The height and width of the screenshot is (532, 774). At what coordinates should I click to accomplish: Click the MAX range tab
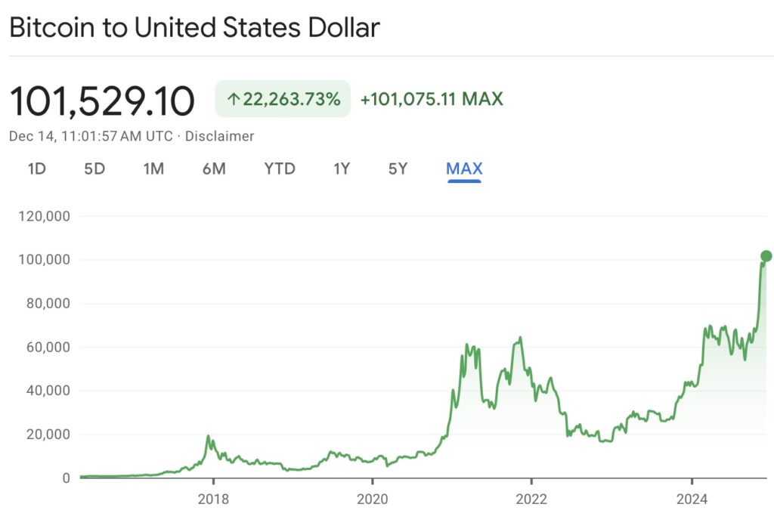(x=464, y=169)
